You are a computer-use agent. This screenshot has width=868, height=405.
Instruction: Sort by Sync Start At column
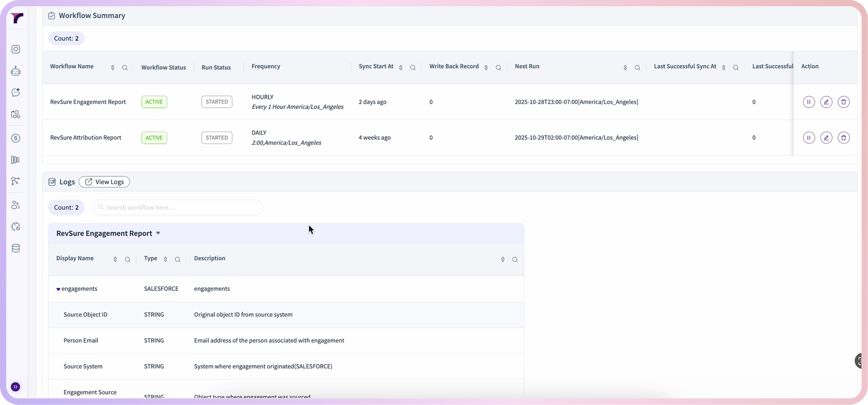[x=401, y=68]
